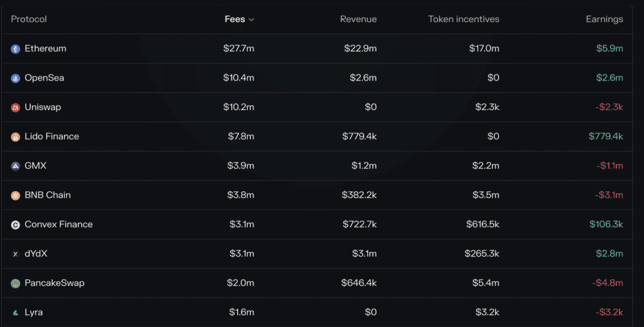
Task: Click the Protocol column header
Action: point(29,19)
